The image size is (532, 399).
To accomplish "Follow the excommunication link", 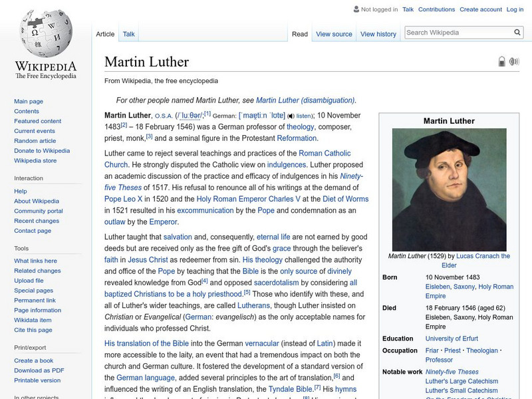I will point(205,211).
